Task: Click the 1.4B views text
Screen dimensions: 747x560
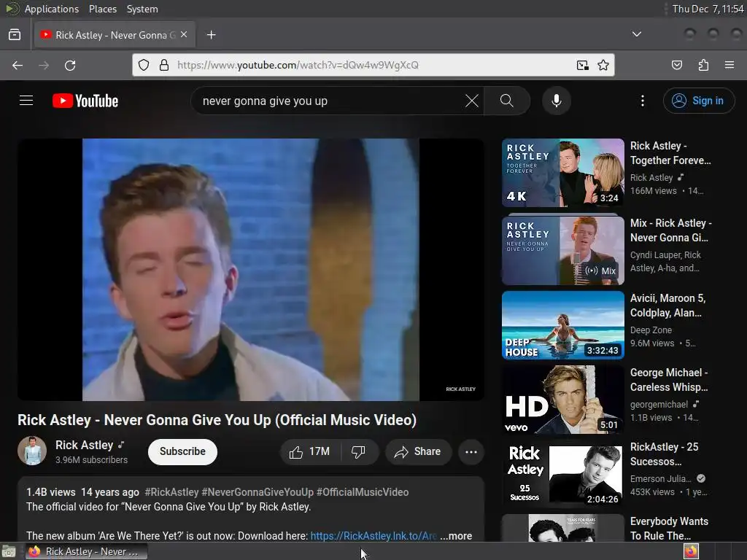Action: point(50,492)
